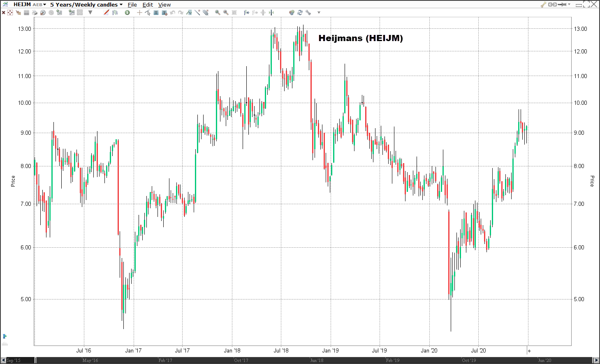Click the small blue marker near bottom-left

(5, 336)
